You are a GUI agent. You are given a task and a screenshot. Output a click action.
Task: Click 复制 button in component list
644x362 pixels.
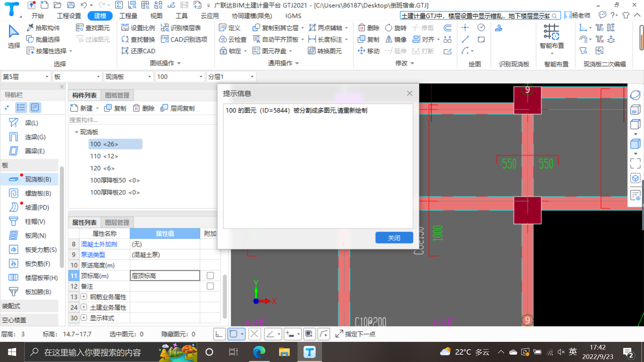(115, 108)
